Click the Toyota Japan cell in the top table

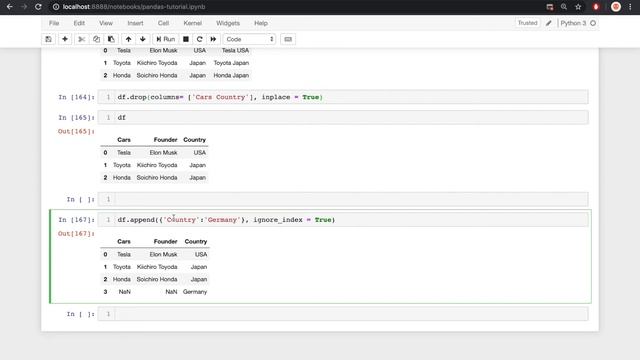tap(231, 63)
